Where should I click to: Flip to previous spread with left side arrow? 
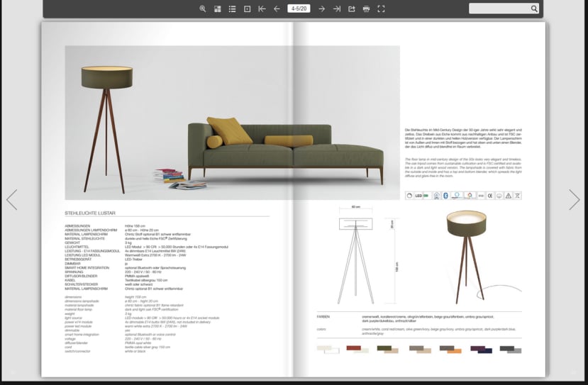coord(11,199)
